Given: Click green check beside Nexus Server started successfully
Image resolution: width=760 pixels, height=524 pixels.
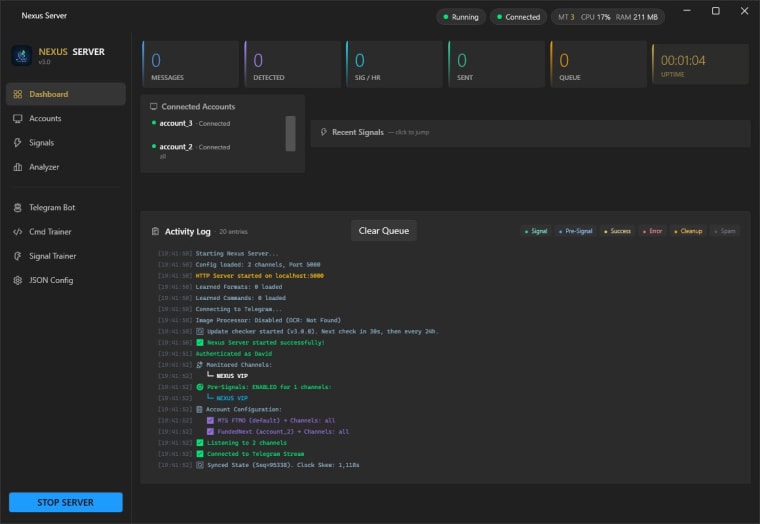Looking at the screenshot, I should click(x=200, y=342).
